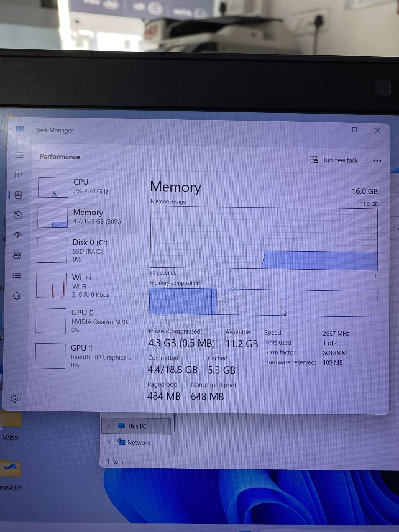Minimize the Task Manager window
The height and width of the screenshot is (532, 399).
[332, 129]
